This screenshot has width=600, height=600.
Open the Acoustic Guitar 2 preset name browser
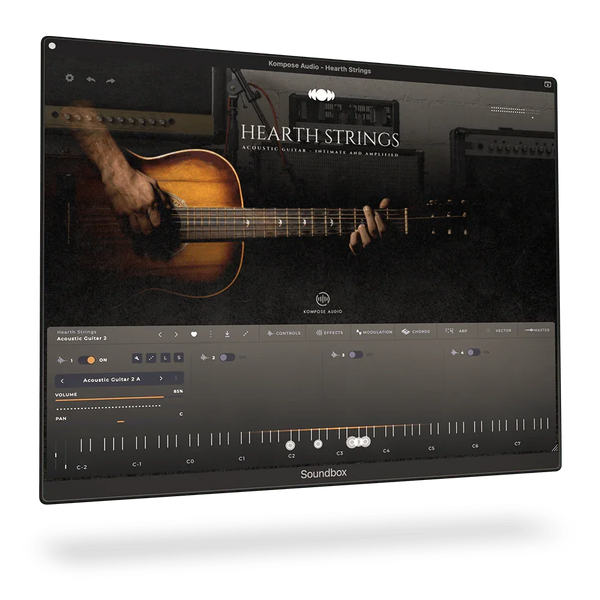pos(82,338)
